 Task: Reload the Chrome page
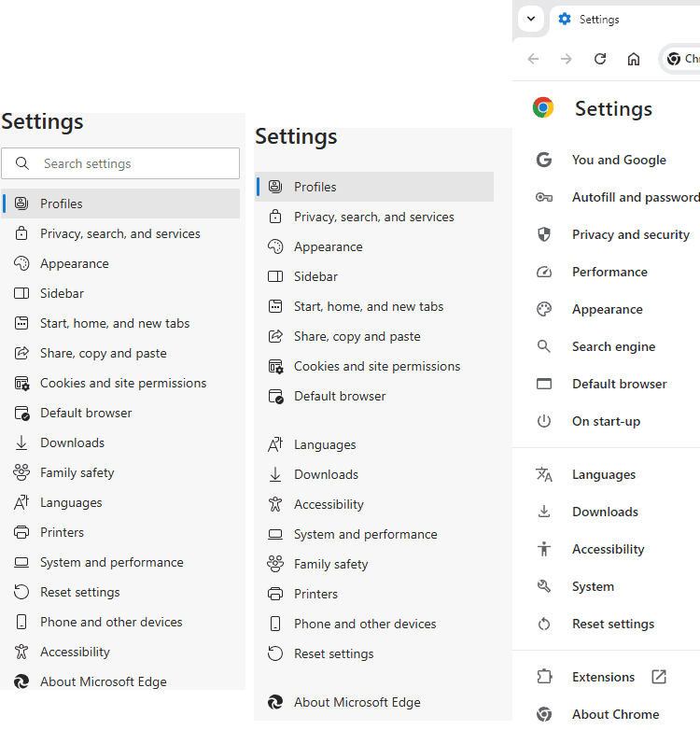tap(600, 59)
